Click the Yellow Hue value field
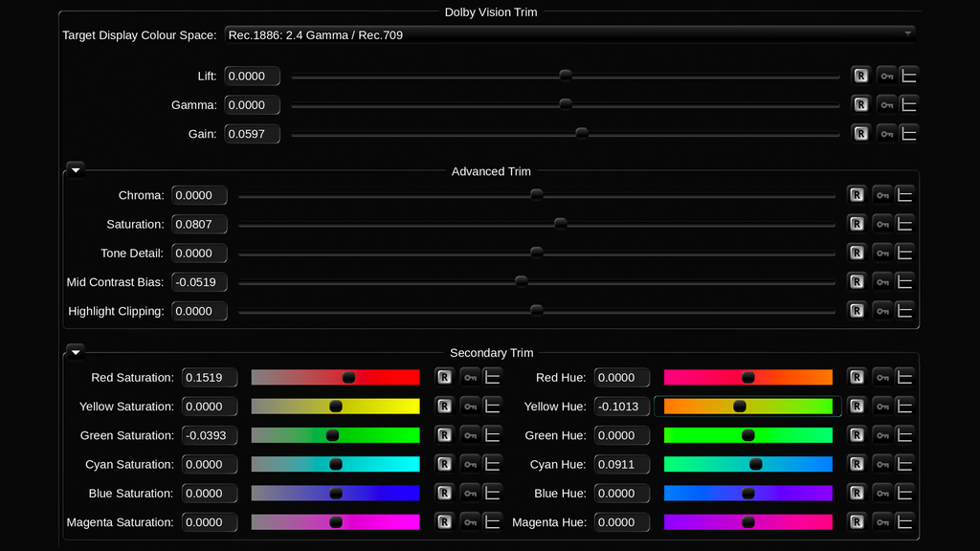The width and height of the screenshot is (980, 551). tap(622, 406)
